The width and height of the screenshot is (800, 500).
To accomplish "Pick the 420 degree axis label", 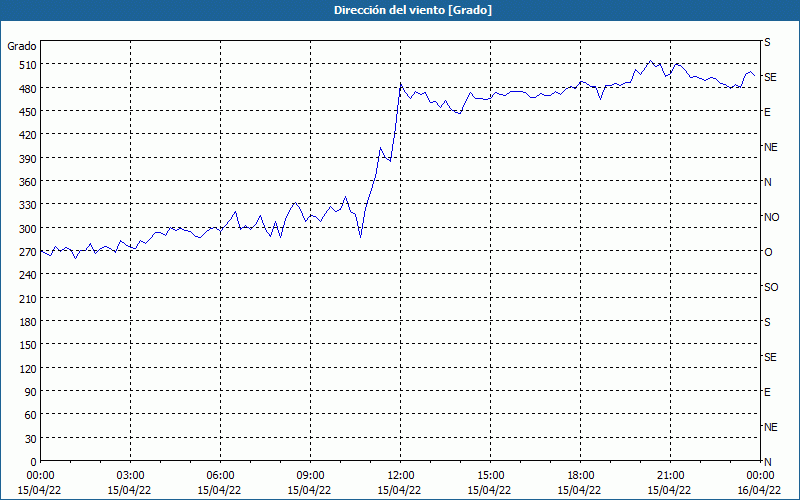I will click(29, 135).
